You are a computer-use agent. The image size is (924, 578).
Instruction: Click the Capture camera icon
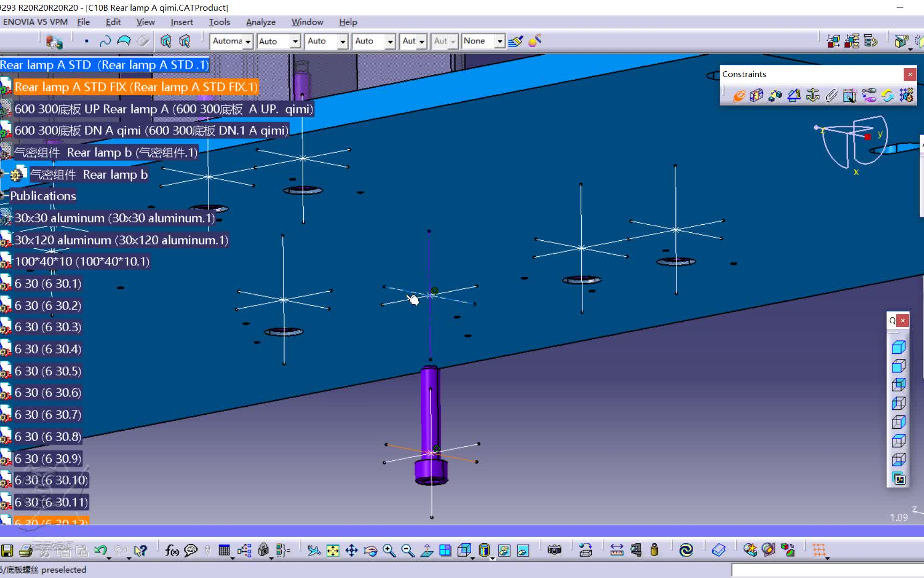(555, 550)
